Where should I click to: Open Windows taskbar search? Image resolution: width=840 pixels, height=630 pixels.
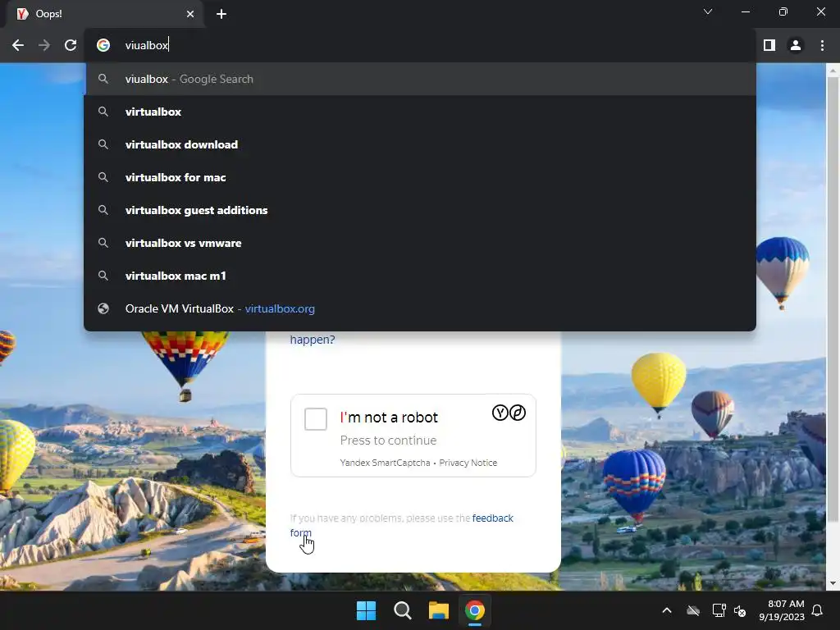pyautogui.click(x=402, y=610)
